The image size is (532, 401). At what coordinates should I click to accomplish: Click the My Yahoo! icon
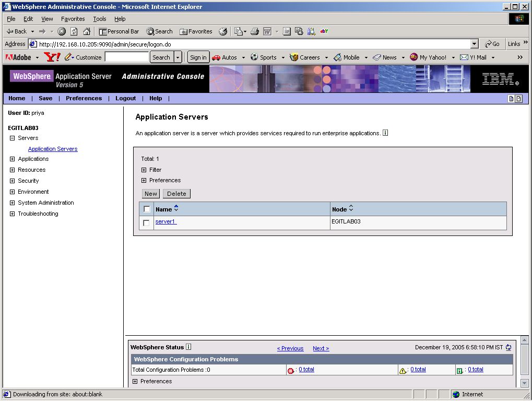tap(413, 57)
